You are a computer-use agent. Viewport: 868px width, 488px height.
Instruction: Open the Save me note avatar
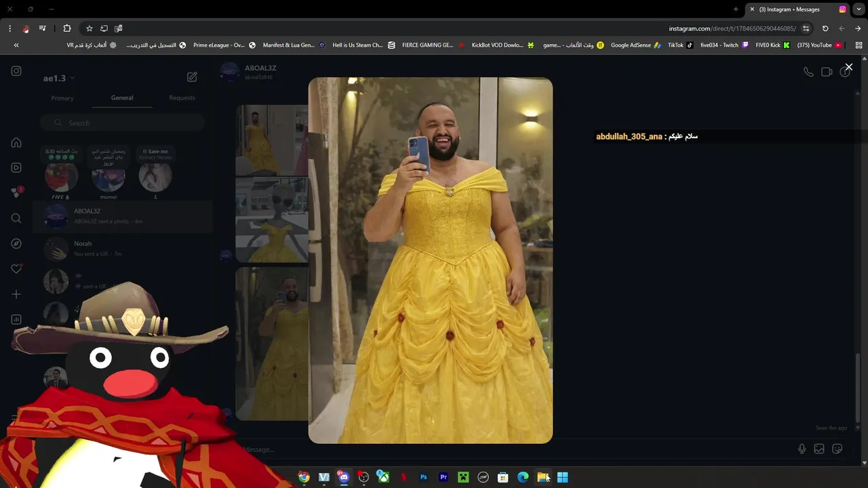click(x=155, y=177)
